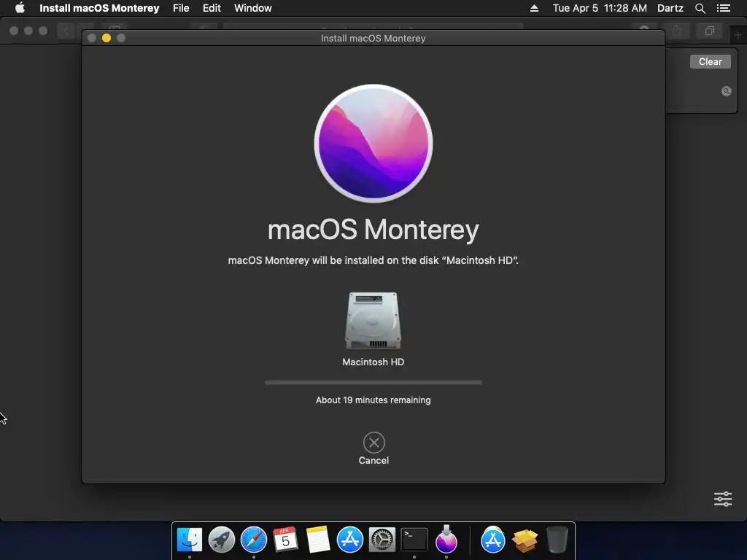This screenshot has width=747, height=560.
Task: Open the Edit menu
Action: (212, 8)
